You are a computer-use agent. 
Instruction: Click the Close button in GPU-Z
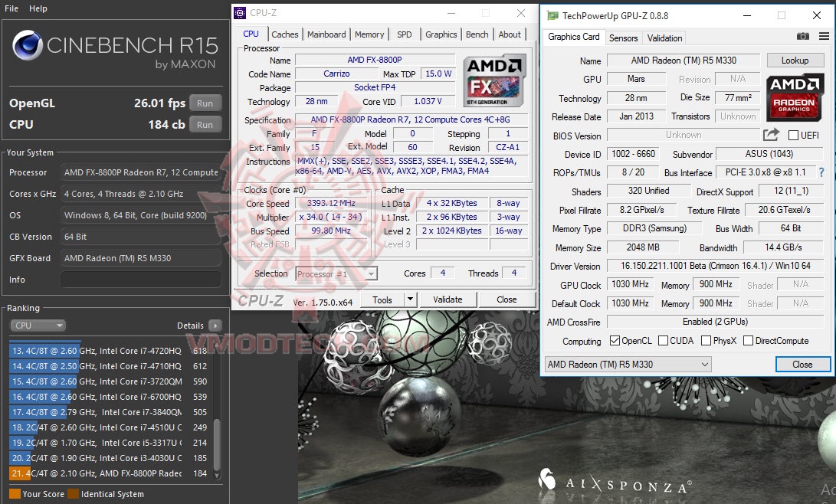802,365
